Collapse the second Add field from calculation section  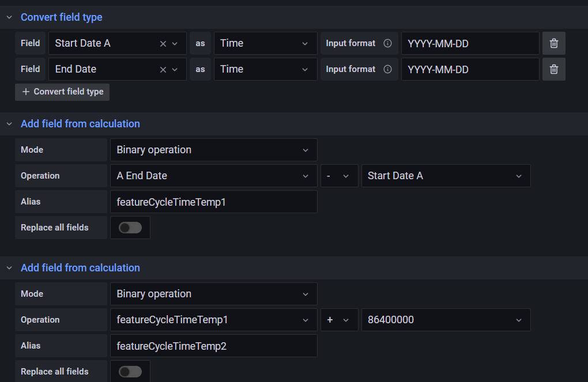click(8, 267)
